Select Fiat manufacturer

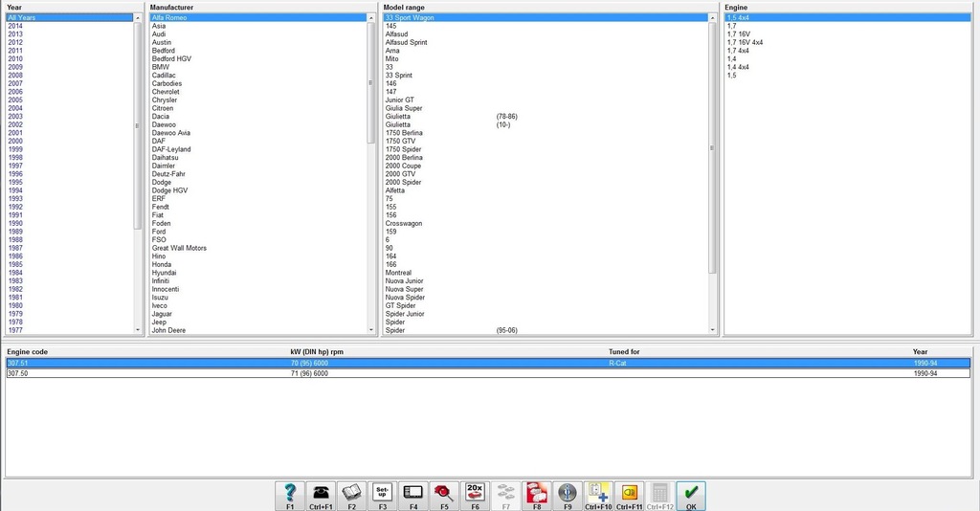coord(158,215)
